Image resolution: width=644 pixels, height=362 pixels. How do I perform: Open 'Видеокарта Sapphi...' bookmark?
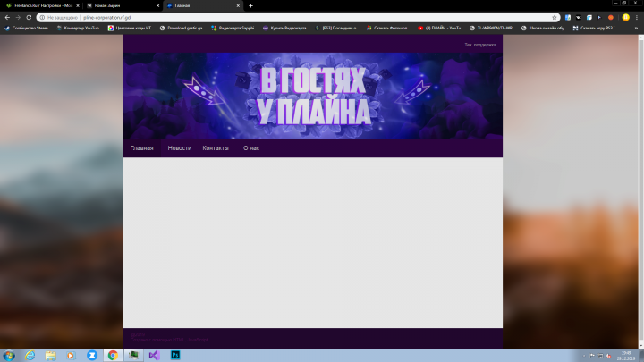(x=234, y=28)
